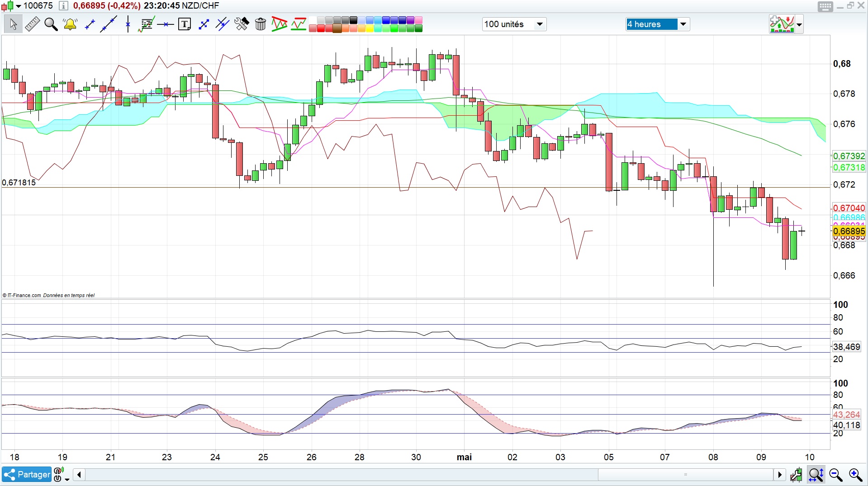Click the RSI value 38,469 label

pyautogui.click(x=847, y=347)
